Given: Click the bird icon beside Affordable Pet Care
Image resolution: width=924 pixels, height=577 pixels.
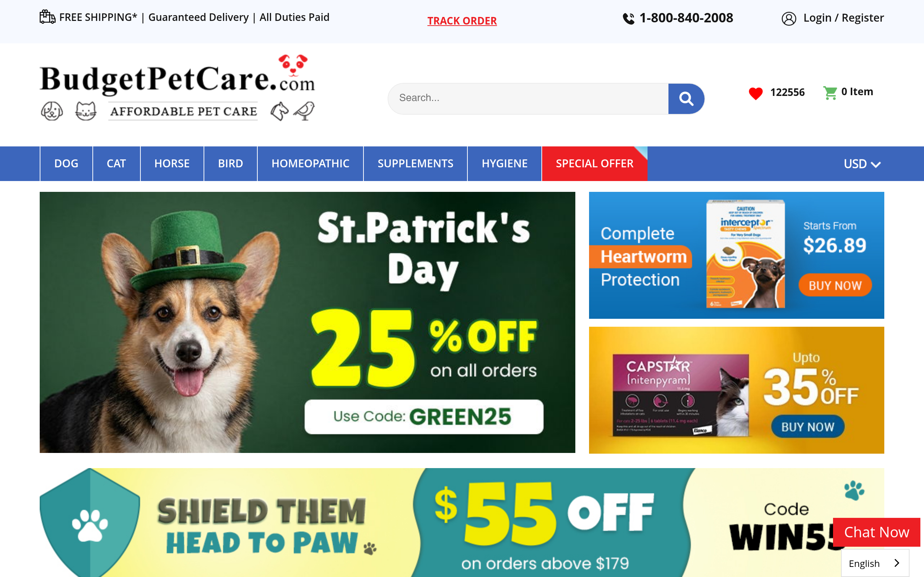Looking at the screenshot, I should click(304, 111).
